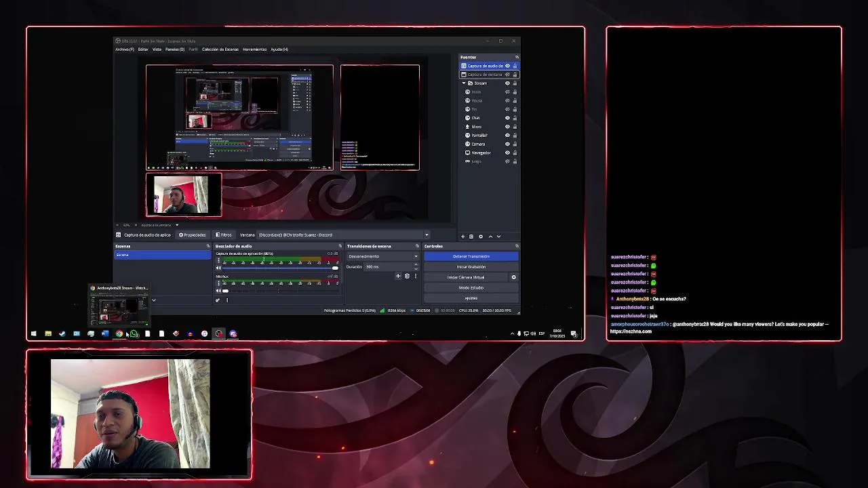
Task: Add a new source with plus icon
Action: 463,237
